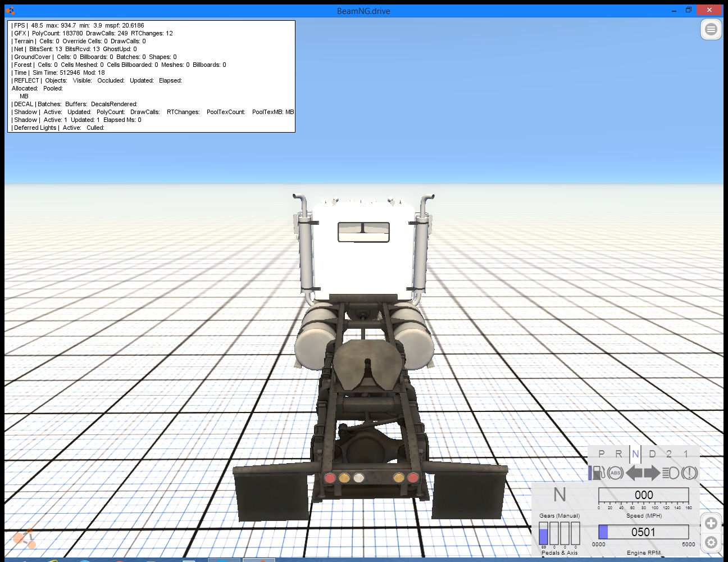The image size is (728, 562).
Task: Select the 2 gear position
Action: coord(669,454)
